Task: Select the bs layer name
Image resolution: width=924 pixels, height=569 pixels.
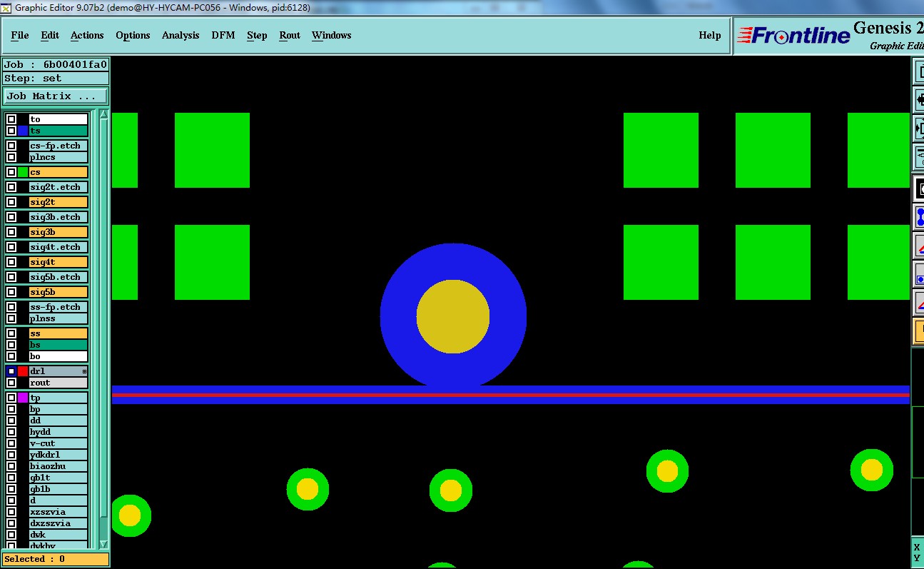Action: coord(59,345)
